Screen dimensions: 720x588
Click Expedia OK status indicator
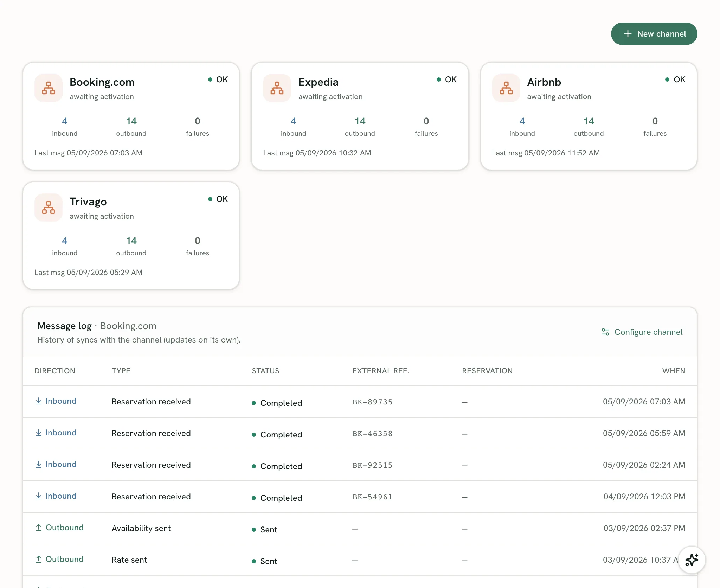[446, 79]
